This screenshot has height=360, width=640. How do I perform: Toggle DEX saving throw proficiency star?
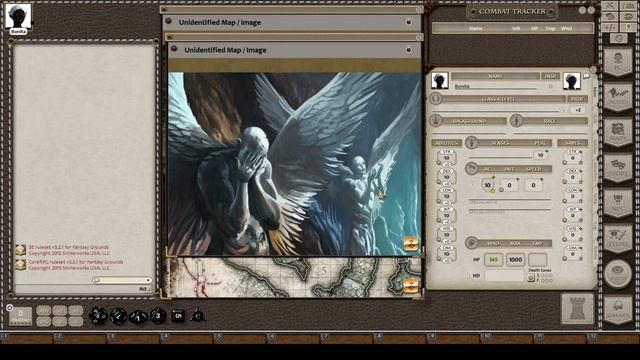tap(581, 182)
